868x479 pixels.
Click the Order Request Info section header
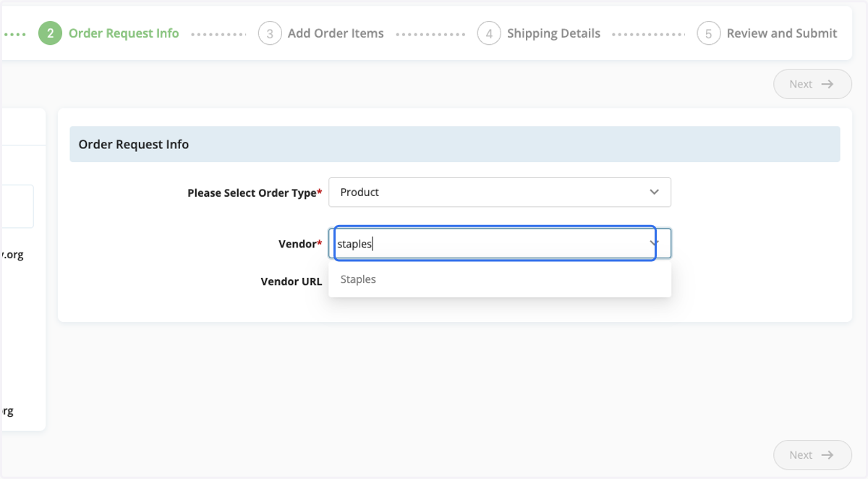pos(455,144)
